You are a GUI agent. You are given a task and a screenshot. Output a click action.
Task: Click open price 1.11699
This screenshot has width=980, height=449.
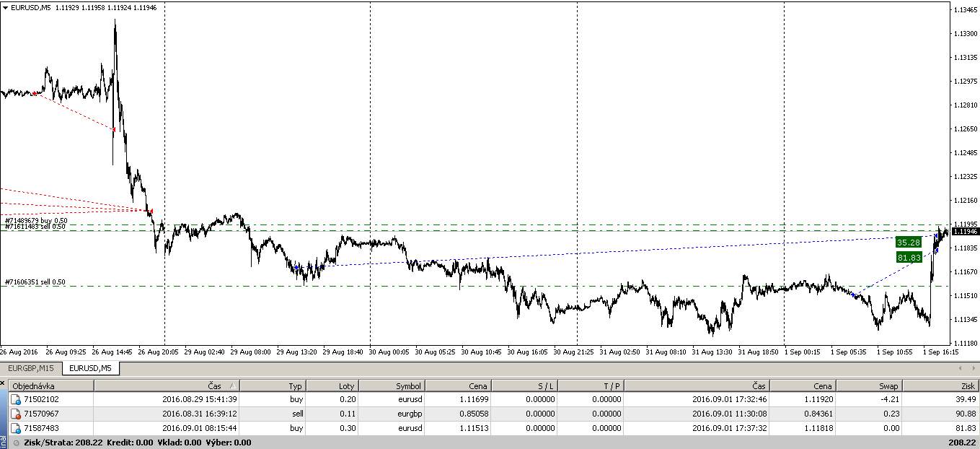pos(474,399)
